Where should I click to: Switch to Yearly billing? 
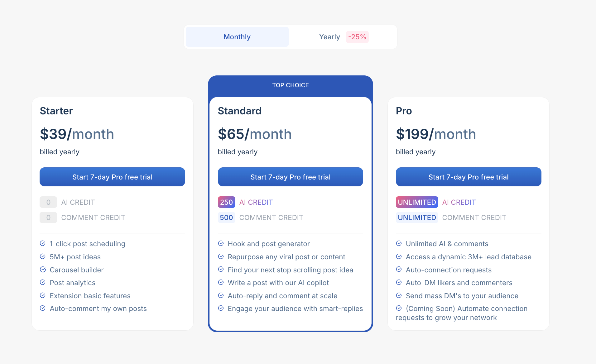click(329, 37)
